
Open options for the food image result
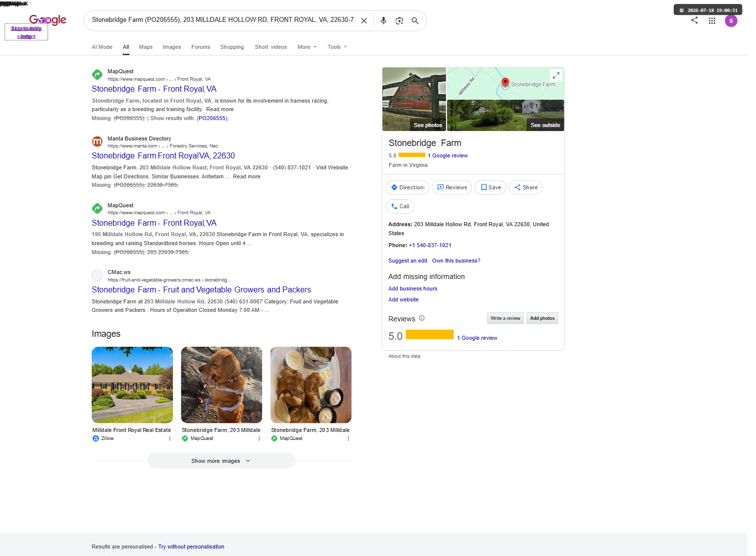[348, 439]
